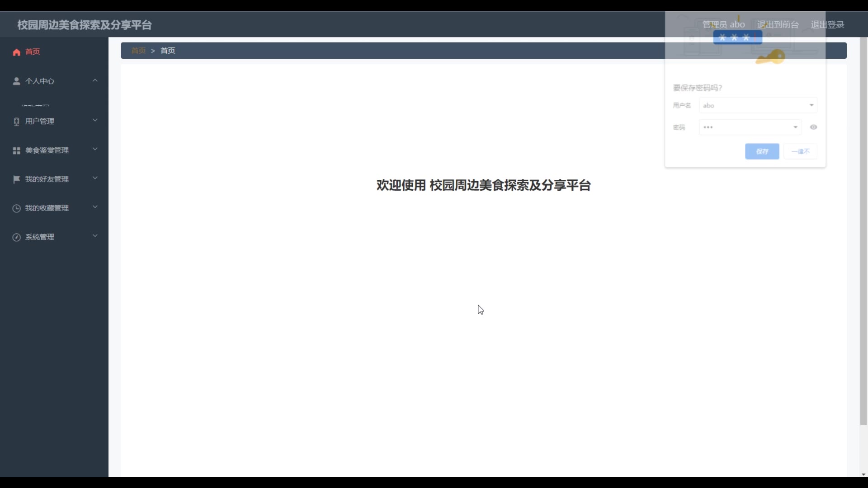Open the password field dropdown arrow
Viewport: 868px width, 488px height.
tap(795, 127)
